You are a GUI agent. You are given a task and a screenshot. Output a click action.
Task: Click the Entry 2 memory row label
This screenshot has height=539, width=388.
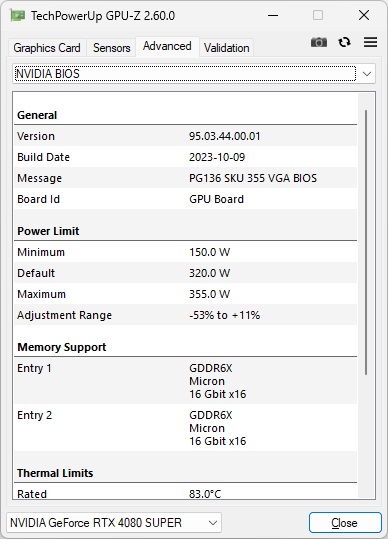[x=34, y=415]
